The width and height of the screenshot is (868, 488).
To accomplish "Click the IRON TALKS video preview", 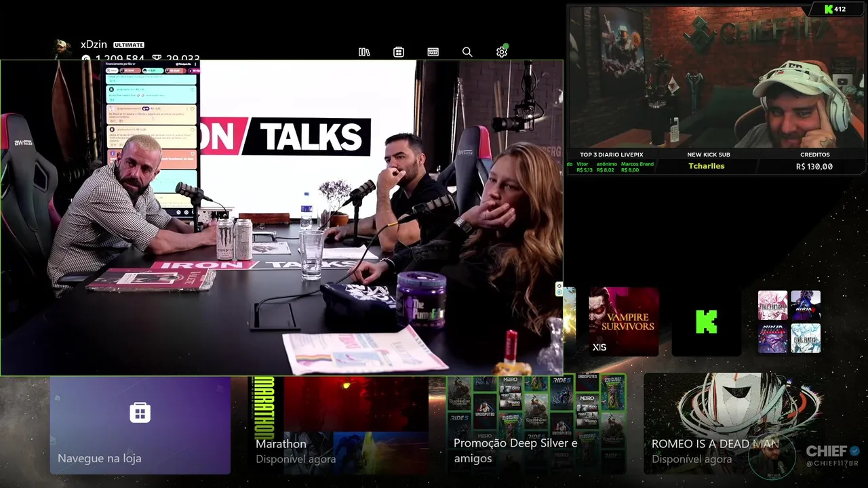I will (281, 218).
